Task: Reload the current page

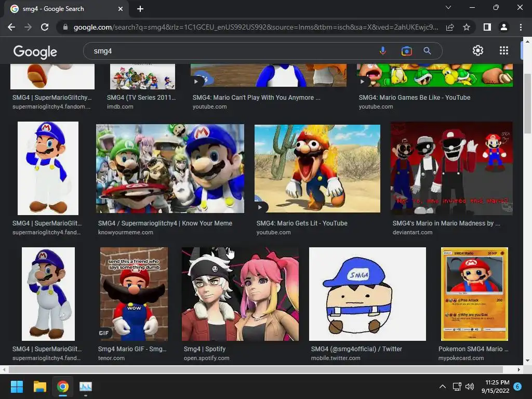Action: (x=45, y=27)
